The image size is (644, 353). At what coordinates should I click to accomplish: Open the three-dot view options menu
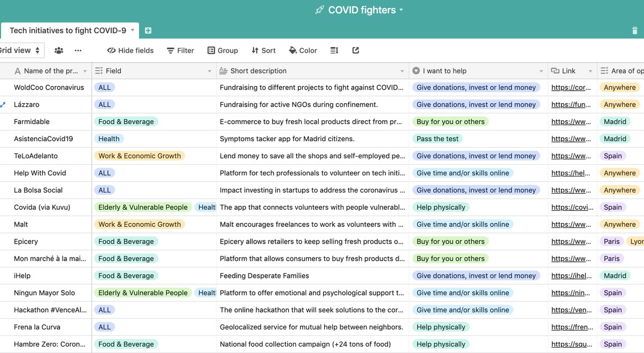pos(78,50)
